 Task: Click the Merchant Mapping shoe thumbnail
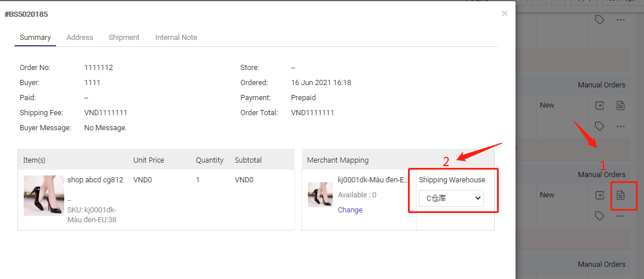[x=320, y=194]
